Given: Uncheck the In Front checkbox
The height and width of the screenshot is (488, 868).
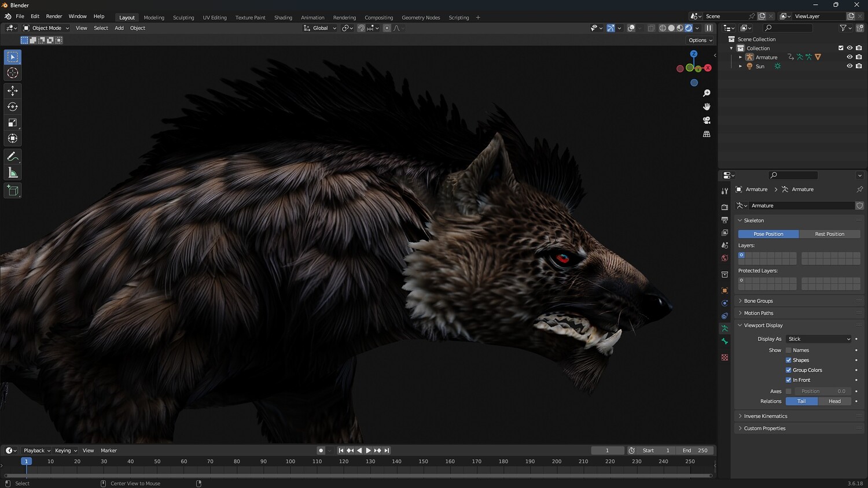Looking at the screenshot, I should pyautogui.click(x=788, y=380).
